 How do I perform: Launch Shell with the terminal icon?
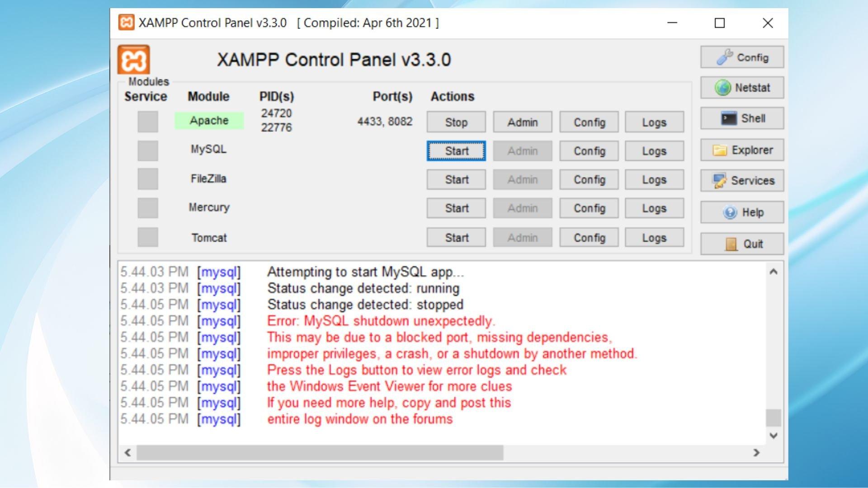742,118
